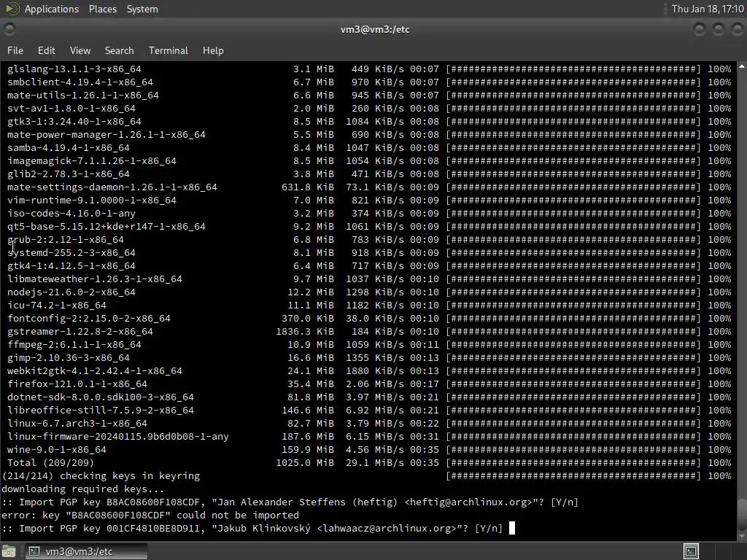The width and height of the screenshot is (747, 560).
Task: Click the text mate-power-manager-1.26.1-1-x86_64
Action: click(x=107, y=135)
